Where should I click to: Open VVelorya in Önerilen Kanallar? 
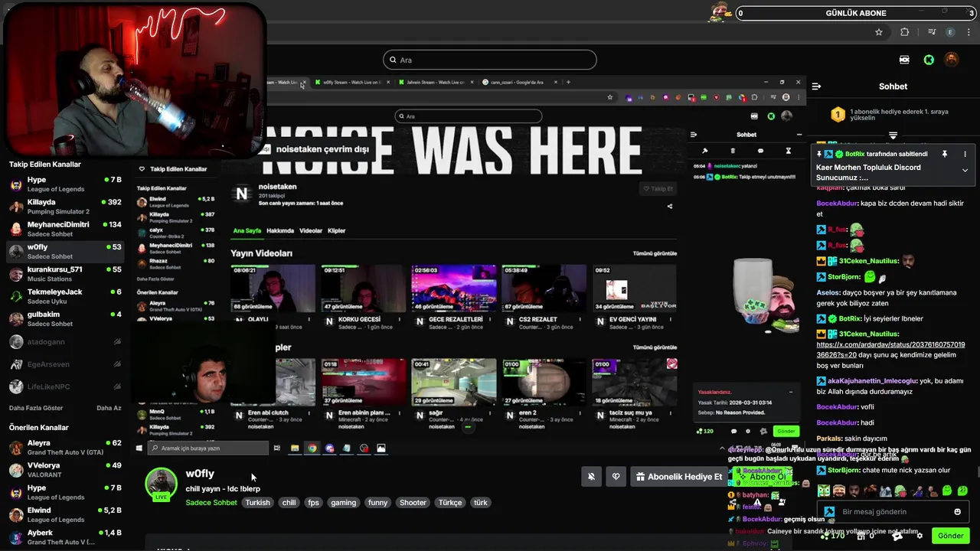pos(65,470)
